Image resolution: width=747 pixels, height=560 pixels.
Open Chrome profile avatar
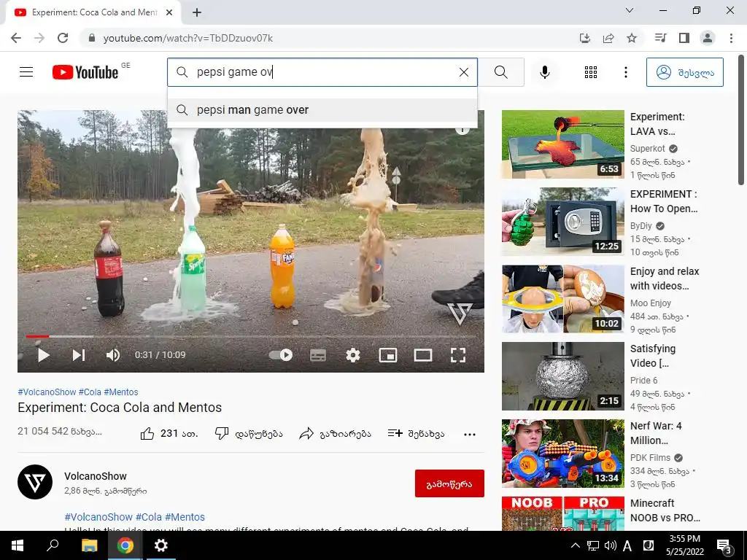pos(708,38)
